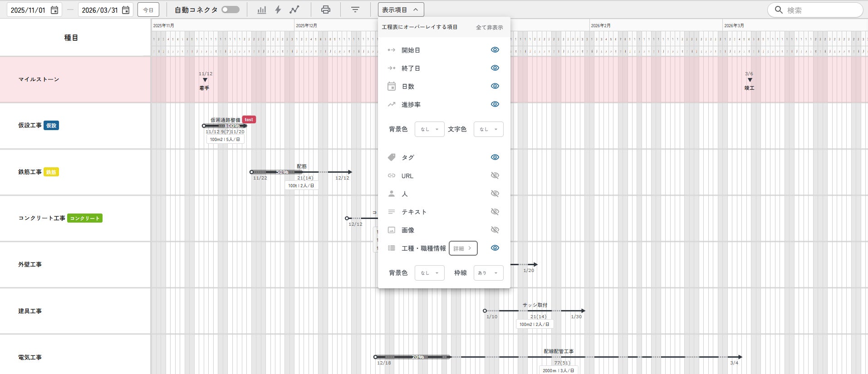Click the 着手 milestone marker

tap(205, 81)
